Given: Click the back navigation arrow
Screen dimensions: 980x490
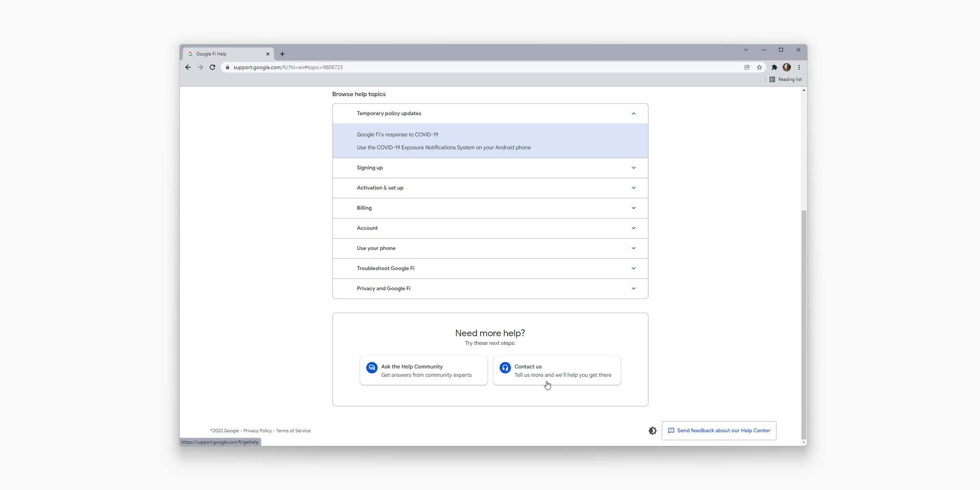Looking at the screenshot, I should click(188, 67).
